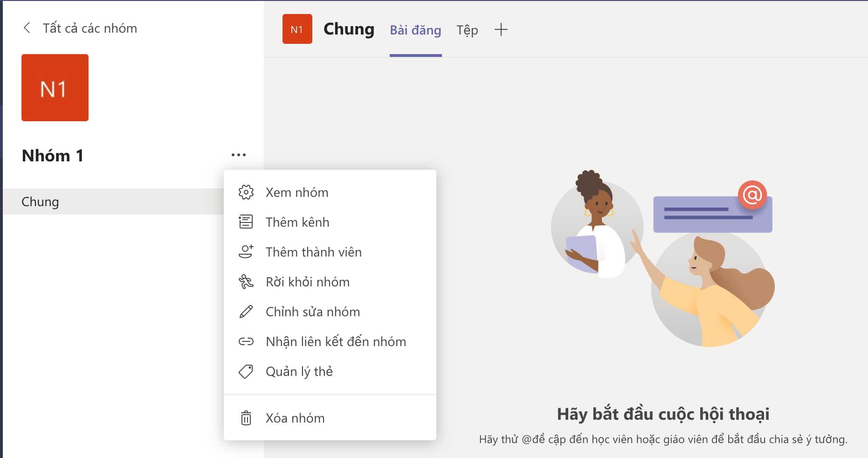868x458 pixels.
Task: Click the gear icon beside Xem nhóm
Action: click(x=246, y=192)
